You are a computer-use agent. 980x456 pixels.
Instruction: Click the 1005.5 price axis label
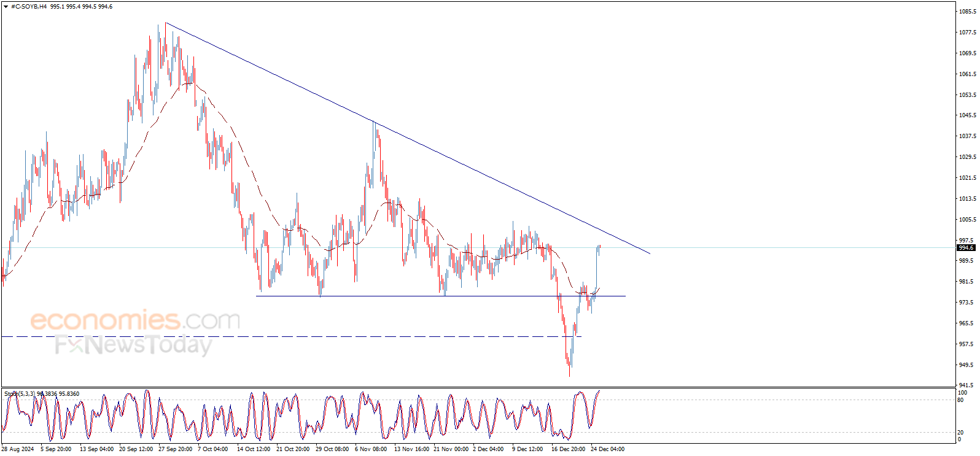point(968,220)
